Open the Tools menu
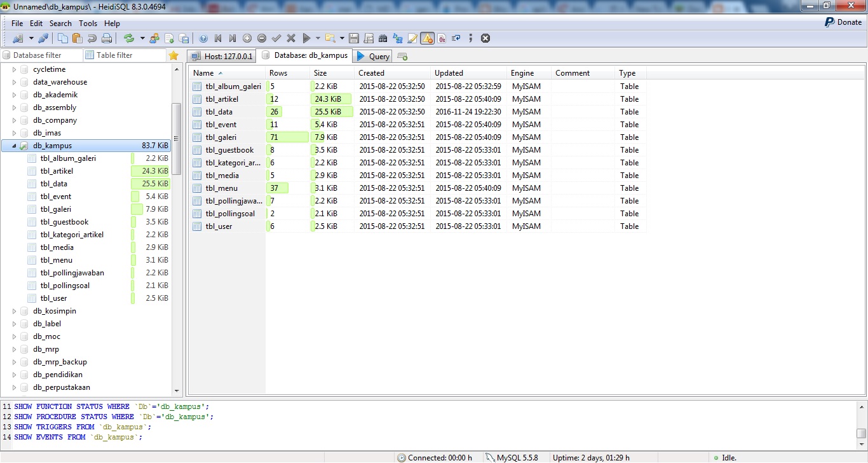 pyautogui.click(x=88, y=23)
